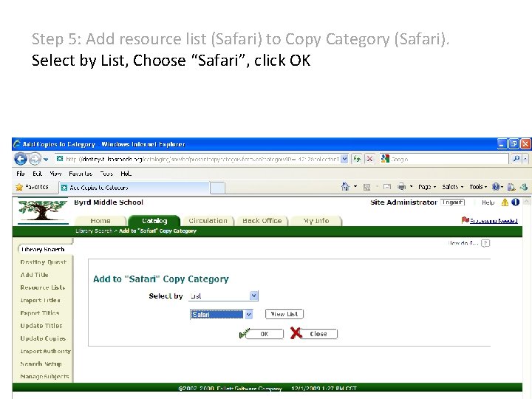Open the Tools command bar menu
Viewport: 532px width, 399px height.
(x=478, y=187)
